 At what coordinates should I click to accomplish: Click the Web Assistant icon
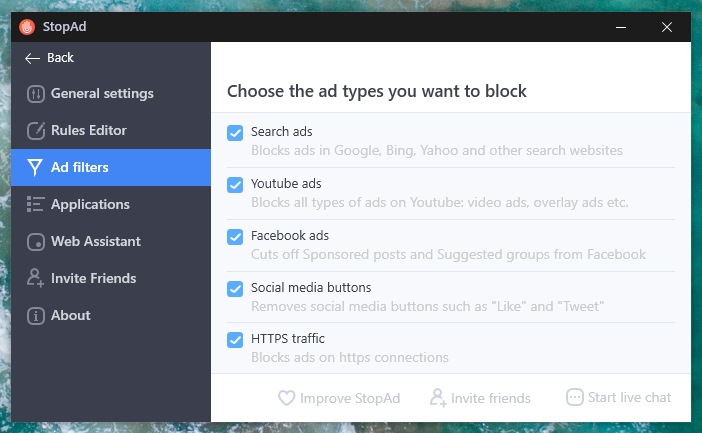click(36, 242)
